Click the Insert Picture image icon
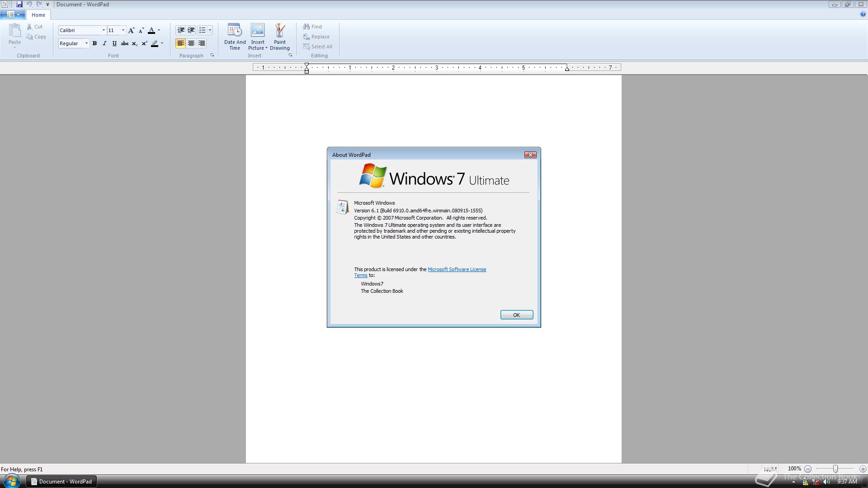This screenshot has width=868, height=488. [x=258, y=30]
